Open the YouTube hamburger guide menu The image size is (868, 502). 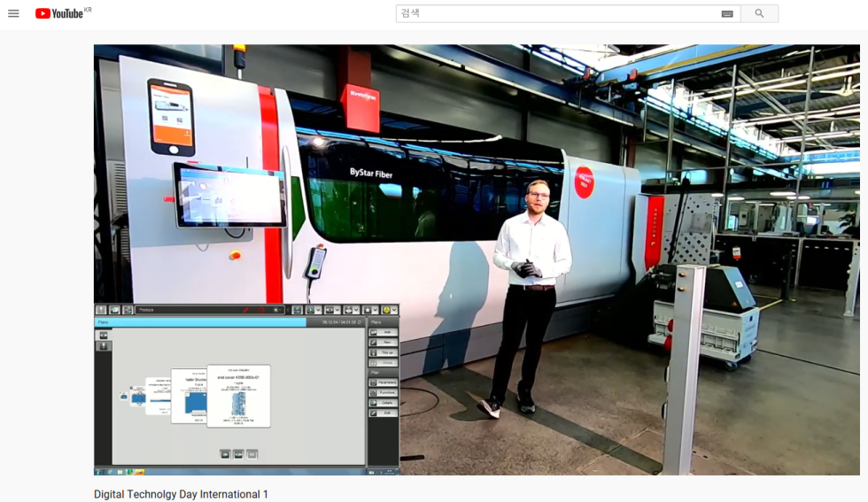[x=13, y=13]
